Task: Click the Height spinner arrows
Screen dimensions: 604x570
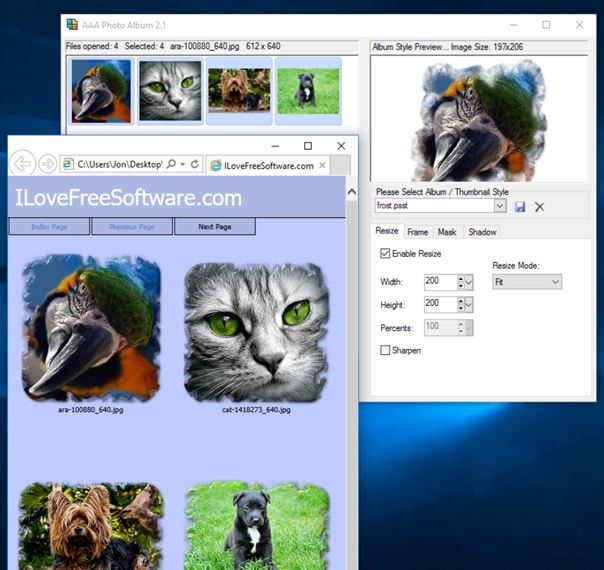Action: tap(461, 305)
